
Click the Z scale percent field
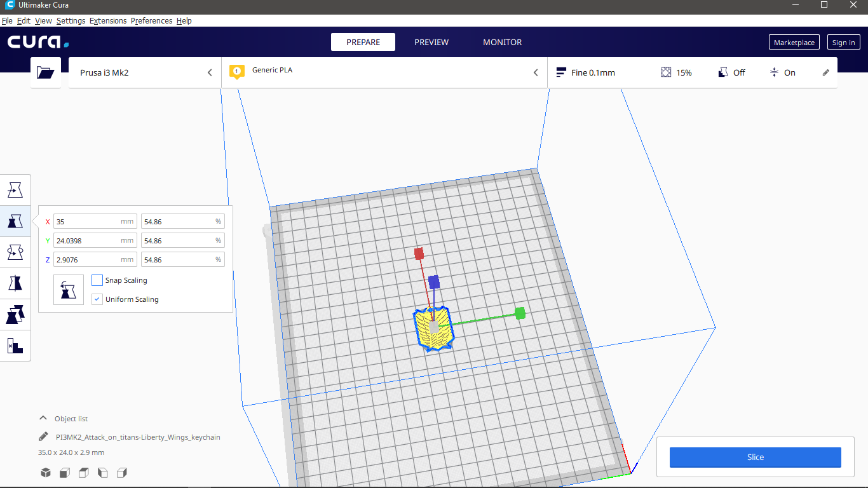[183, 260]
